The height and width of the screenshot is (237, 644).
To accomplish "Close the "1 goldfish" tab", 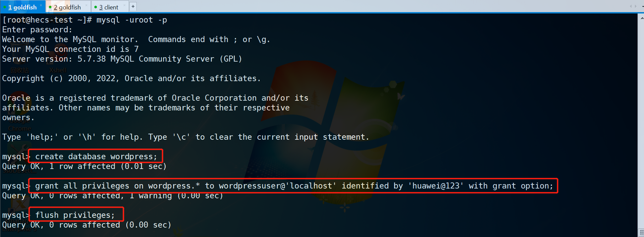I will 41,5.
